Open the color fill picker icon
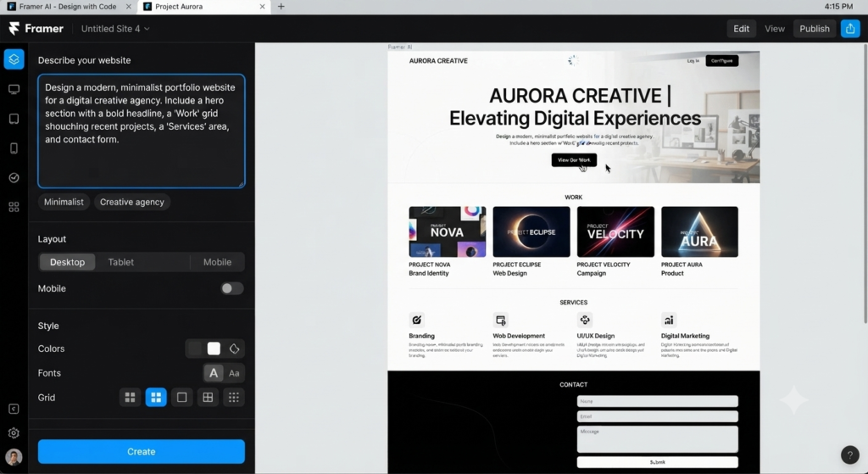Screen dimensions: 868x474 pos(234,349)
